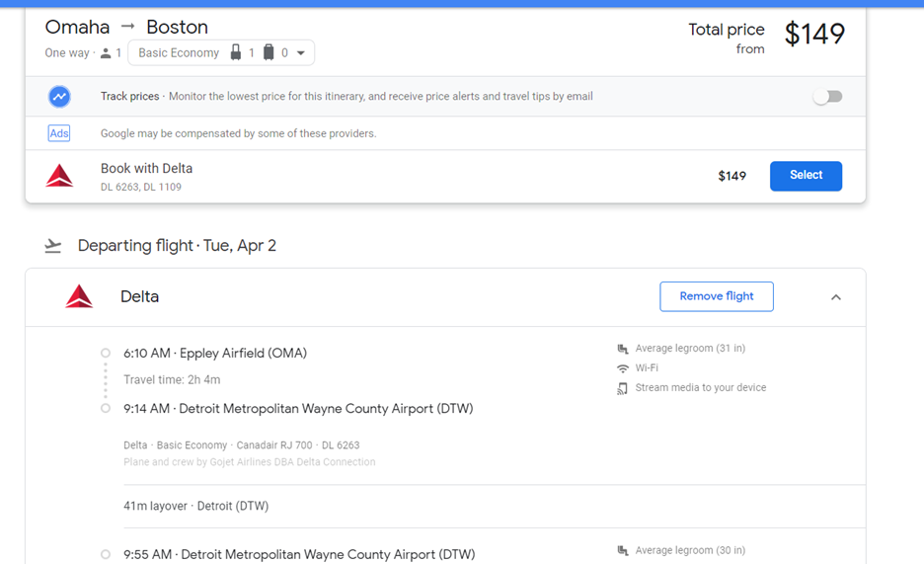Click the Select button for Delta booking

[806, 176]
